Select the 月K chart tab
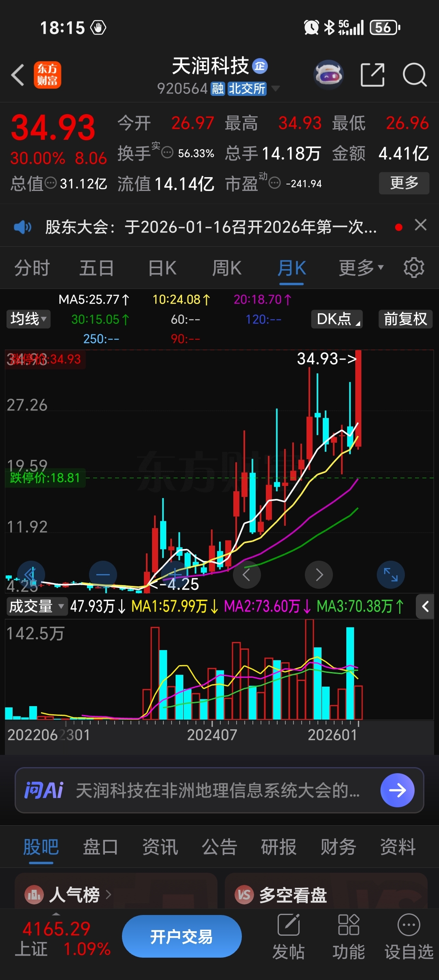 pyautogui.click(x=291, y=268)
